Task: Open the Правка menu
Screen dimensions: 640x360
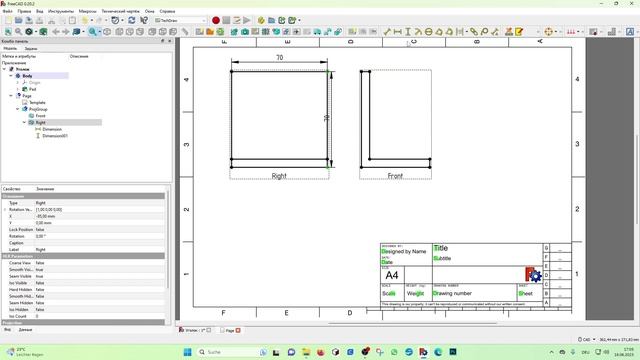Action: [24, 11]
